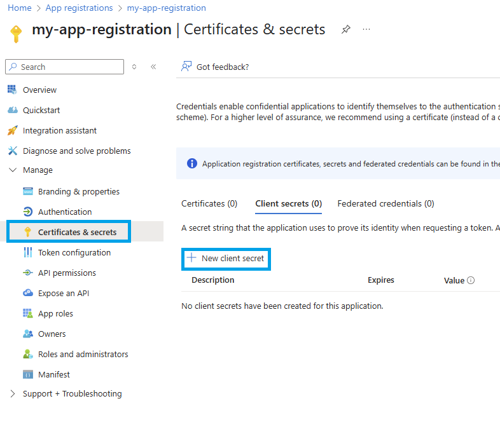The height and width of the screenshot is (448, 500).
Task: Click the Value column header
Action: pos(454,280)
